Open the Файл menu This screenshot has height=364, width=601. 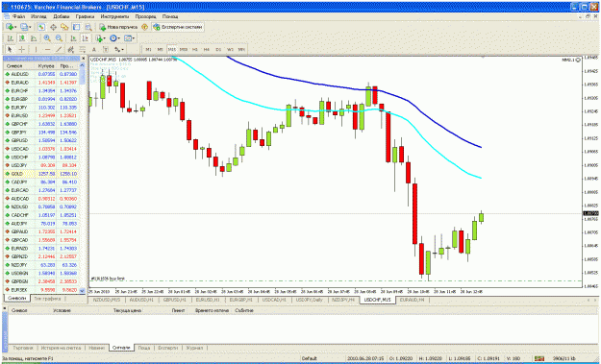click(x=19, y=17)
